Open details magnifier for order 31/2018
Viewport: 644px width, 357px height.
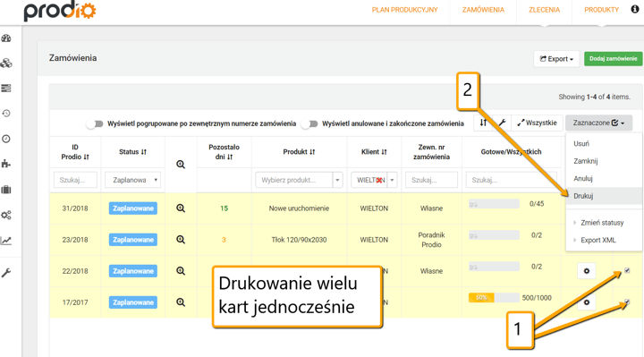click(181, 208)
